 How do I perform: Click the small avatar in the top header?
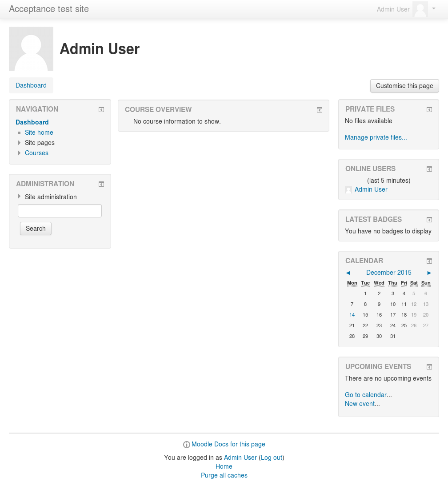(420, 9)
